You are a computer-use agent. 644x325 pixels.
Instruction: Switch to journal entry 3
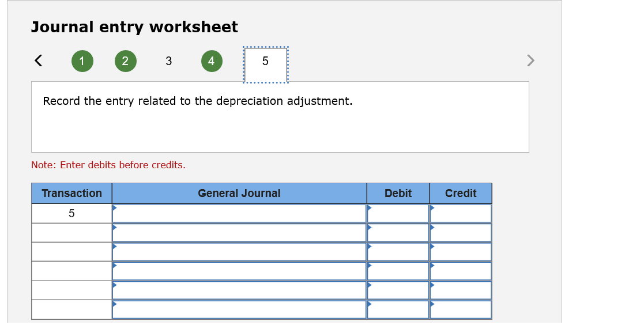pos(168,61)
